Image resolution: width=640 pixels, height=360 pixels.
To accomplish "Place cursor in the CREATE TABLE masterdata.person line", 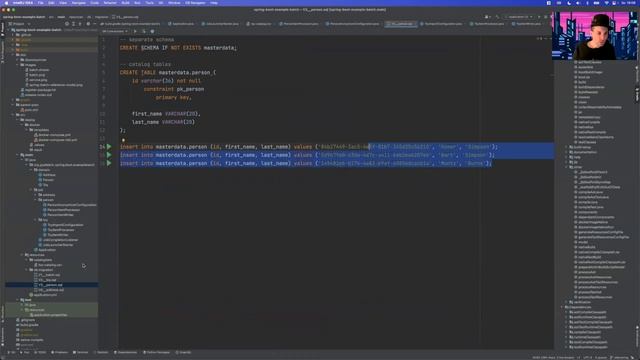I will (167, 73).
